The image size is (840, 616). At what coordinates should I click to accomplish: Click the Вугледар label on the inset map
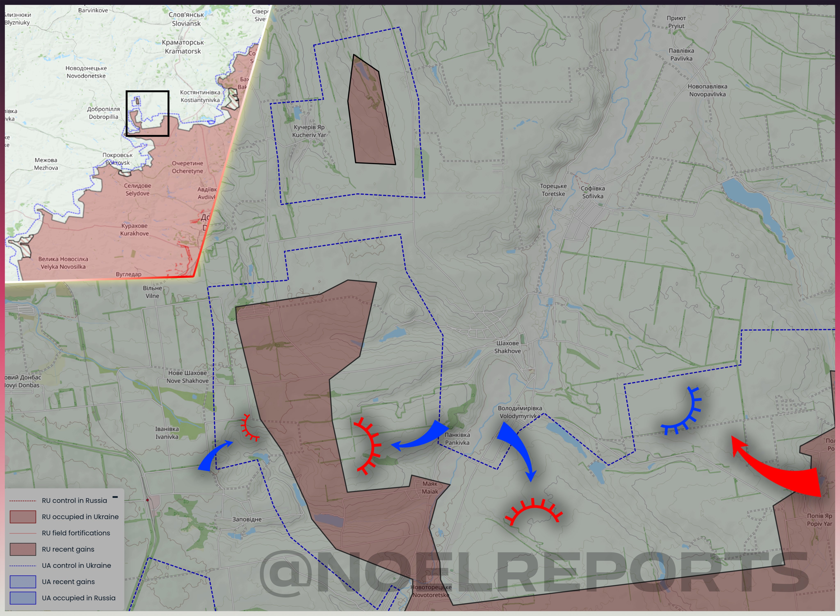click(129, 274)
